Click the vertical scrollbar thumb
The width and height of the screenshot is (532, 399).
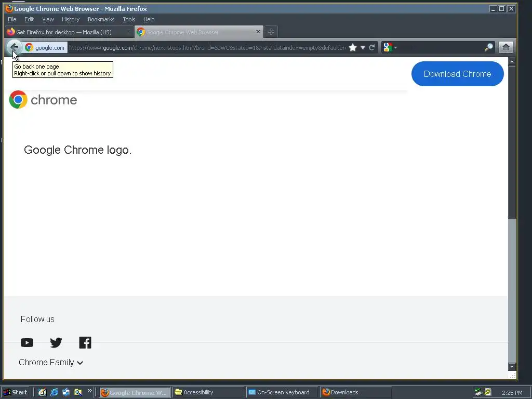[512, 142]
